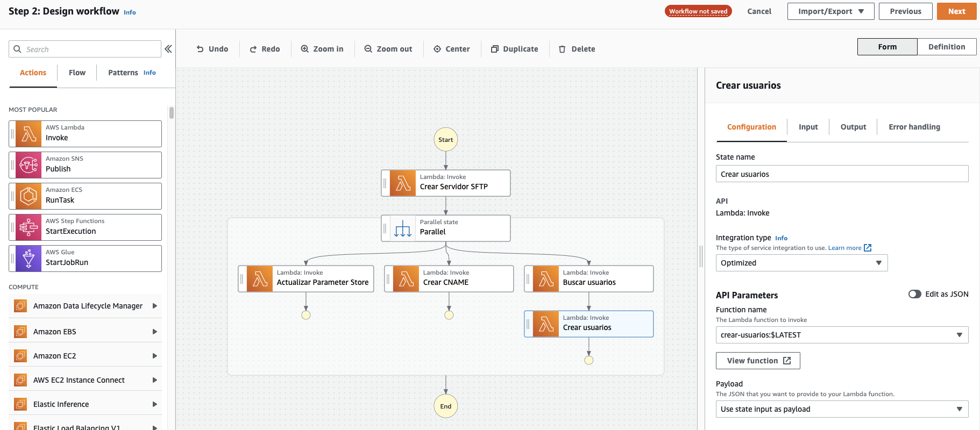The image size is (980, 430).
Task: Click the inspector panel resize handle
Action: pos(701,256)
